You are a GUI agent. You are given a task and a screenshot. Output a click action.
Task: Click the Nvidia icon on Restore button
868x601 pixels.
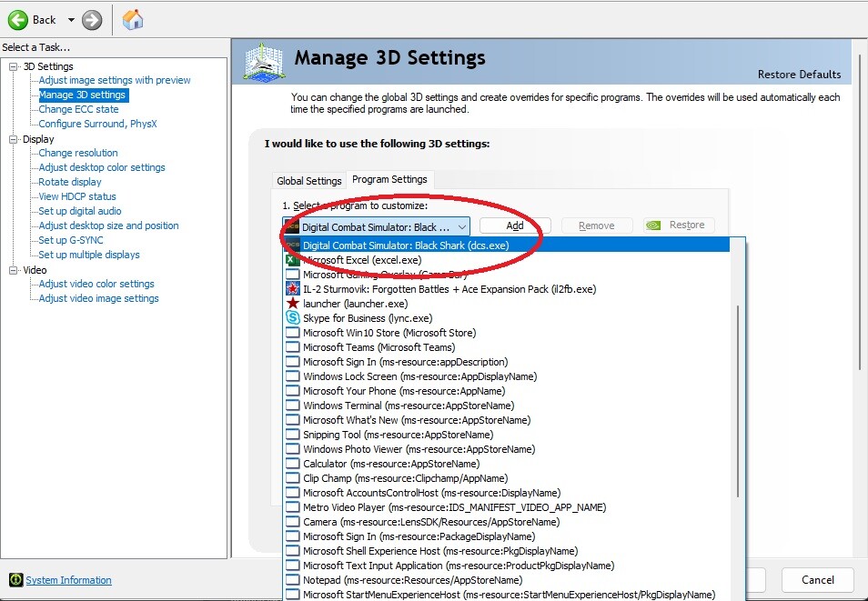point(654,225)
